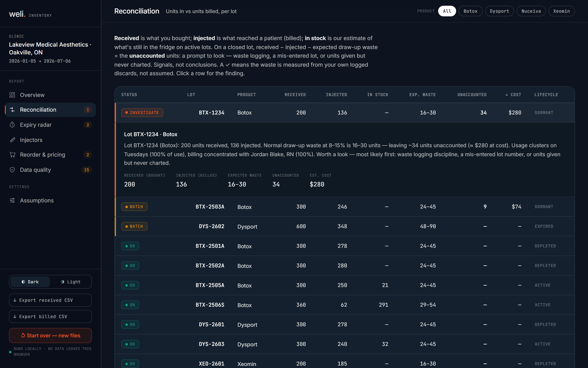Click the Expiry radar badge showing 2
The width and height of the screenshot is (588, 368).
pyautogui.click(x=88, y=125)
